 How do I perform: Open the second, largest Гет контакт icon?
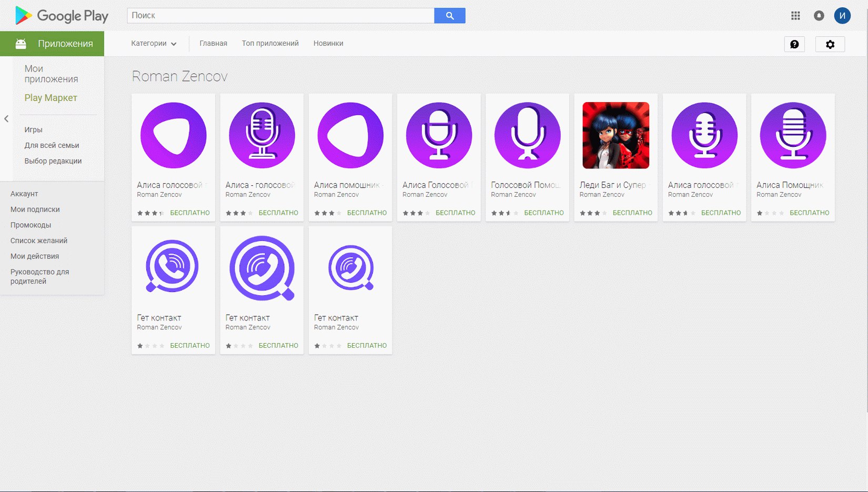[262, 268]
